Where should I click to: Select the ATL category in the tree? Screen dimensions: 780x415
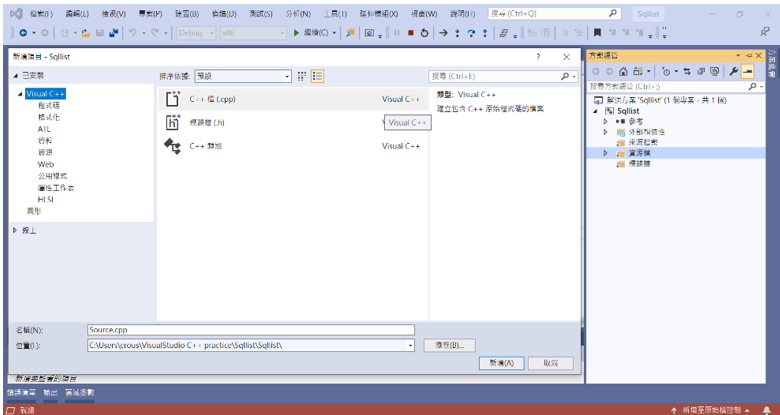pos(44,129)
